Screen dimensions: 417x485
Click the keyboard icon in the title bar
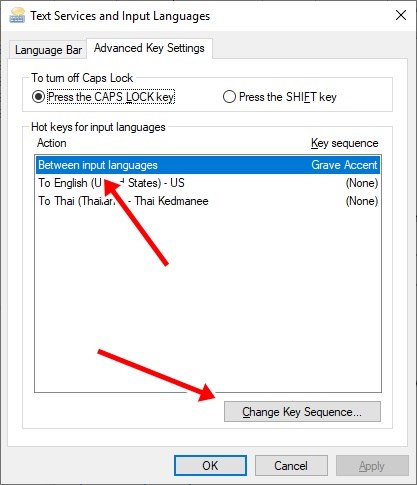[17, 15]
